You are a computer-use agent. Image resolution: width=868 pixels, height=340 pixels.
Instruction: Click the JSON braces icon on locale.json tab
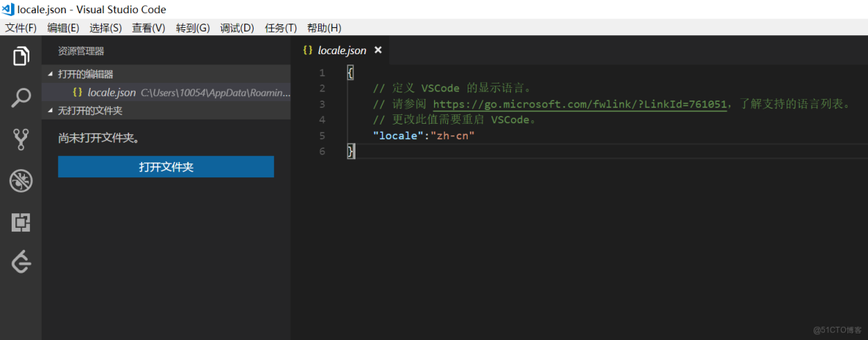[307, 51]
